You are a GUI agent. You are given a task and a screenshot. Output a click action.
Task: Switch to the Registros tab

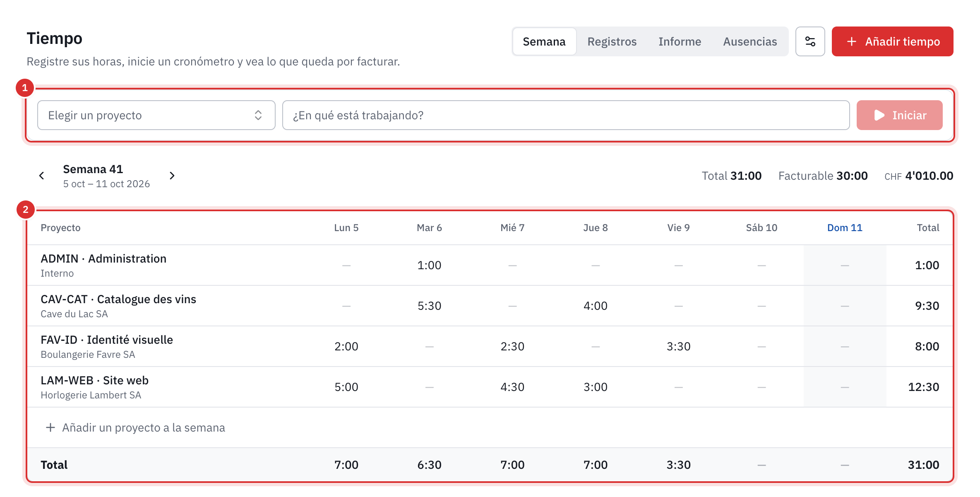[612, 41]
